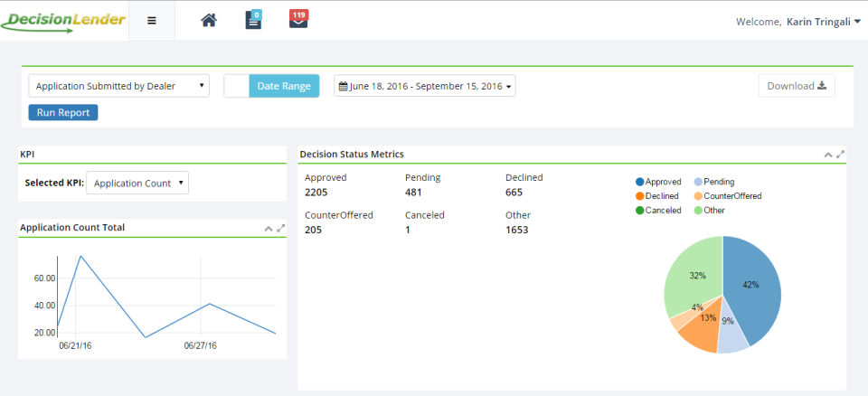Maximize the Application Count Total panel
This screenshot has width=868, height=396.
tap(281, 229)
